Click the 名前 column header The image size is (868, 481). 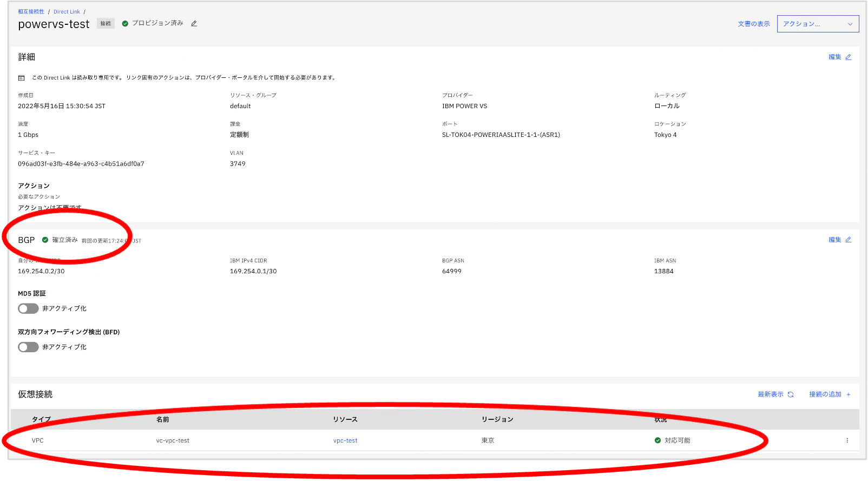[x=162, y=419]
